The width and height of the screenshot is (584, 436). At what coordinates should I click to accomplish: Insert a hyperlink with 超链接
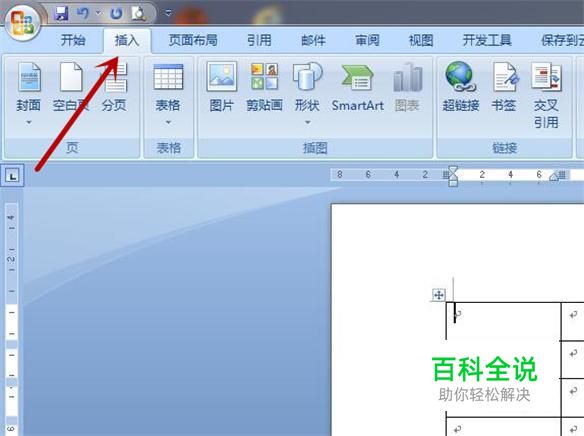(461, 87)
